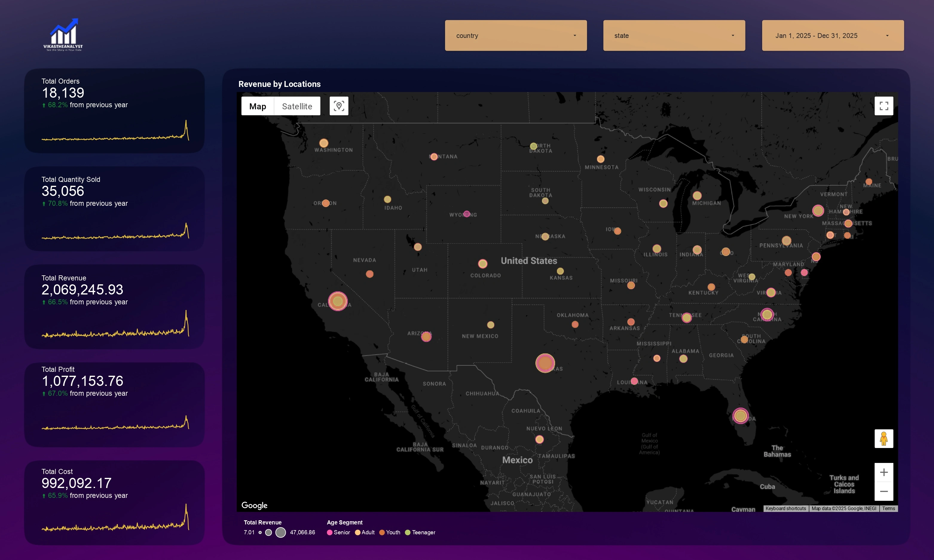Viewport: 934px width, 560px height.
Task: Open the map Terms link
Action: tap(888, 508)
